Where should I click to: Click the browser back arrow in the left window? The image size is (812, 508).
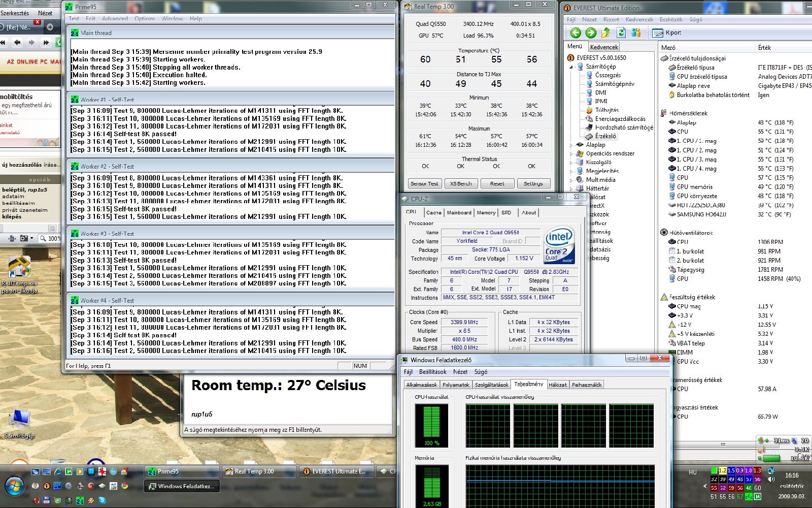click(x=17, y=43)
